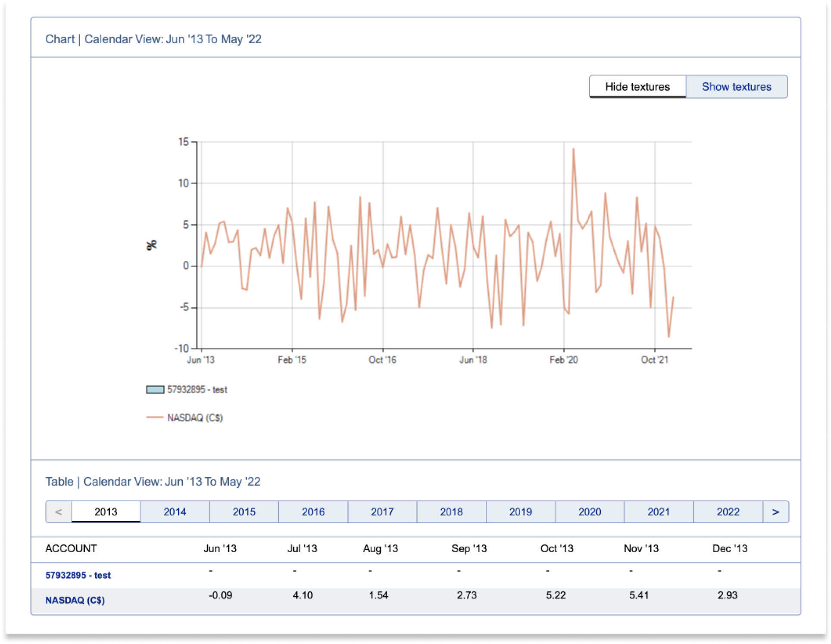The image size is (831, 644).
Task: Click the 15 y-axis tick label
Action: tap(184, 142)
